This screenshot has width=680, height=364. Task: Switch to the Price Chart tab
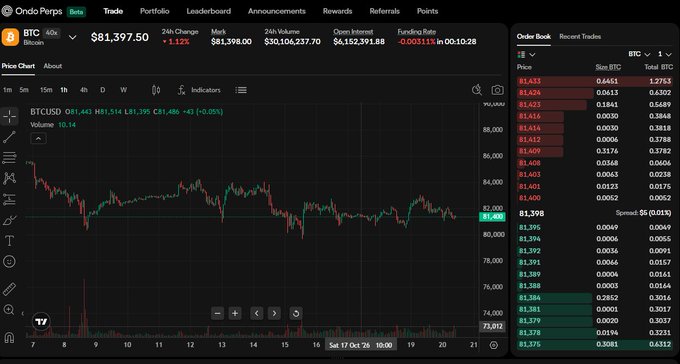tap(18, 66)
